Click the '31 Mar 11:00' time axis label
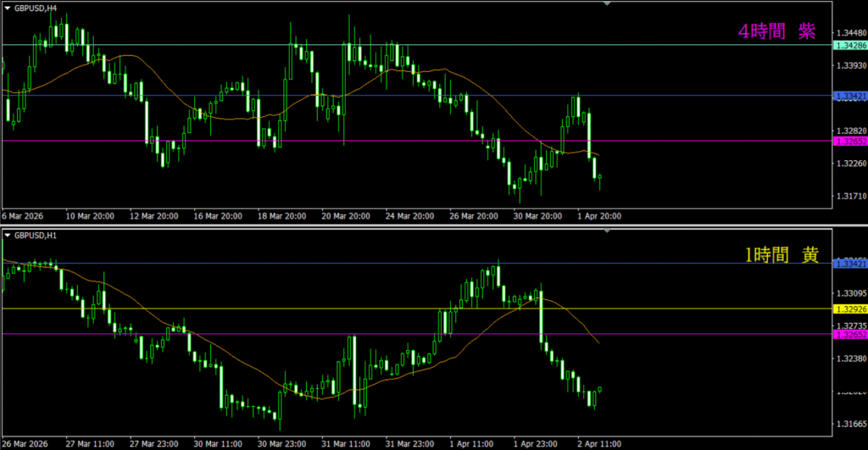Image resolution: width=868 pixels, height=450 pixels. 345,442
